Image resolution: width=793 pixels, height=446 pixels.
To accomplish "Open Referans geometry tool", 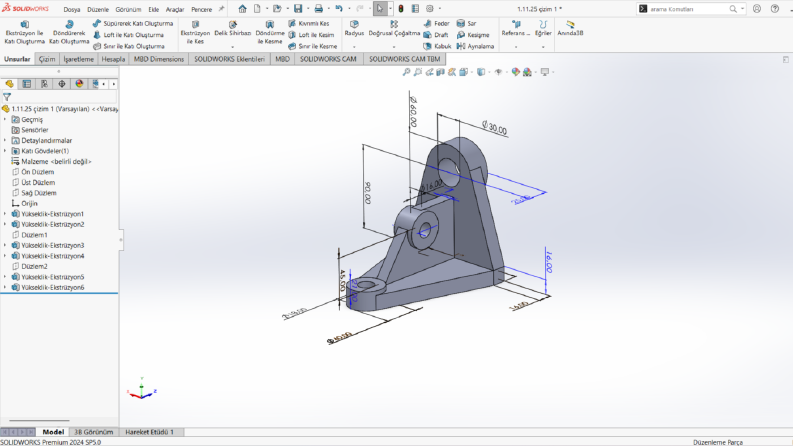I will 516,28.
